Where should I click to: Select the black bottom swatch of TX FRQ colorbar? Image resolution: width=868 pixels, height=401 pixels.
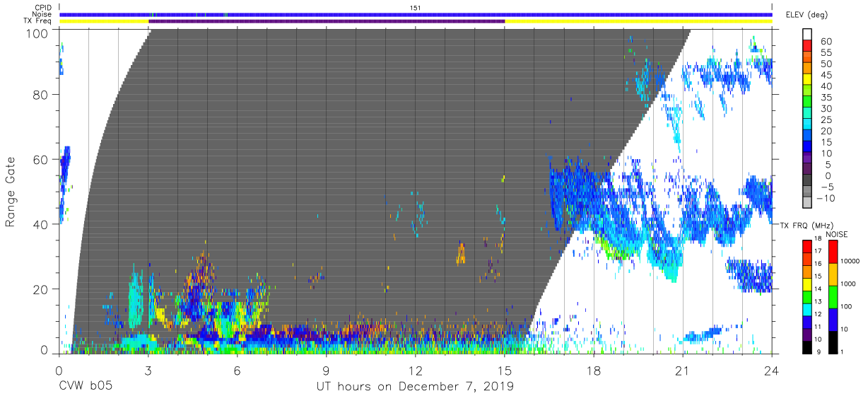tap(807, 347)
